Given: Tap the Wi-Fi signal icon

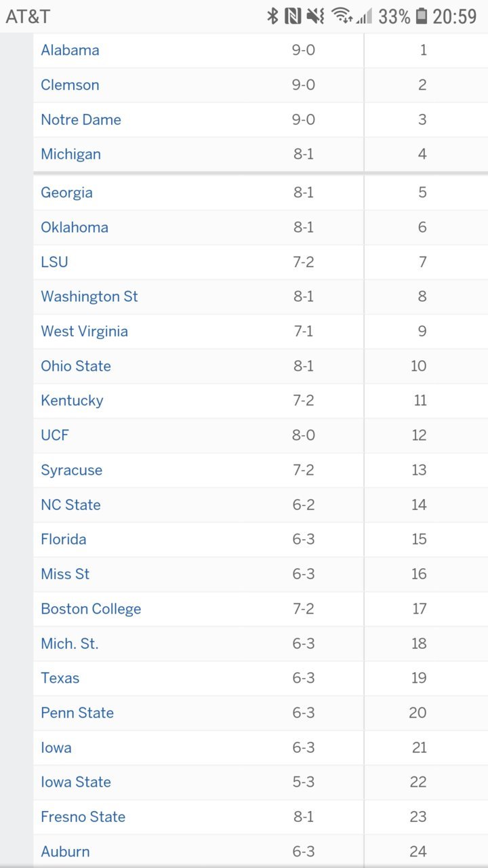Looking at the screenshot, I should (x=342, y=16).
